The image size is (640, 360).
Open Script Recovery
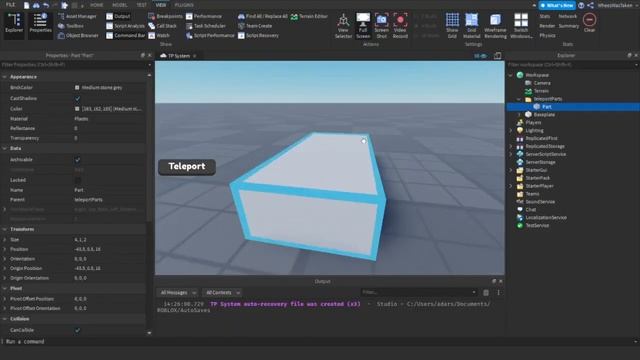coord(258,36)
